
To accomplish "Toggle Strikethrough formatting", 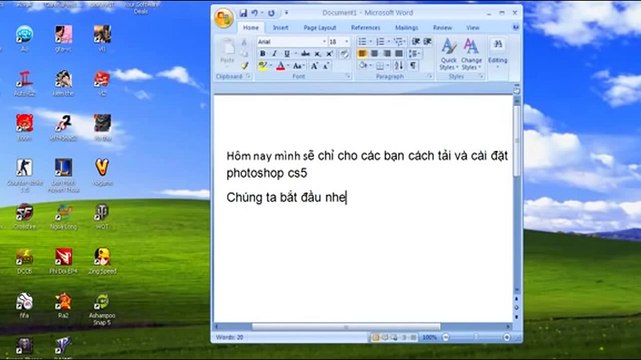I will click(x=305, y=54).
